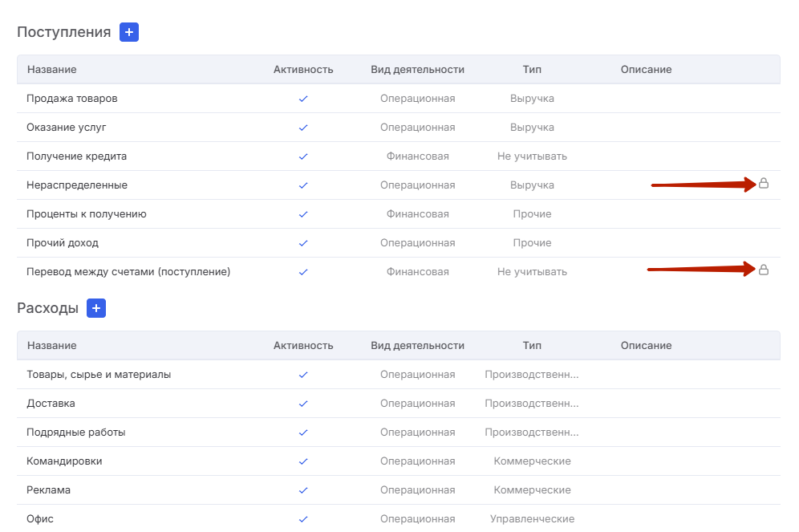Click Финансовая activity in Получение кредита row

417,156
